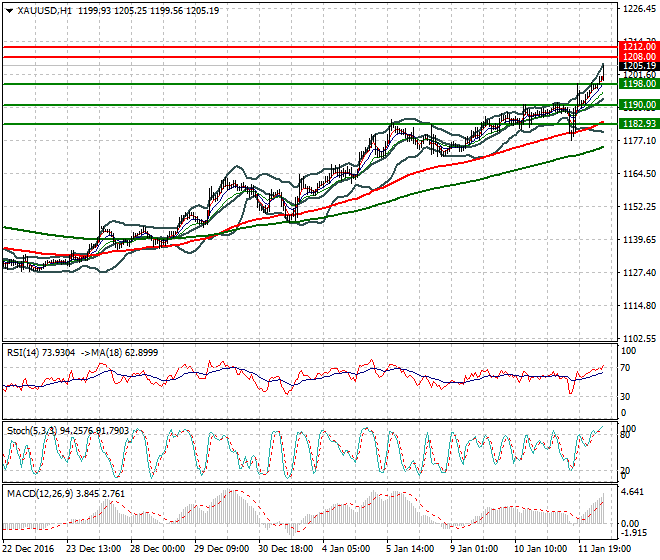
Task: Click the chart menu triangle beside XAUUSD,H1
Action: pos(9,11)
